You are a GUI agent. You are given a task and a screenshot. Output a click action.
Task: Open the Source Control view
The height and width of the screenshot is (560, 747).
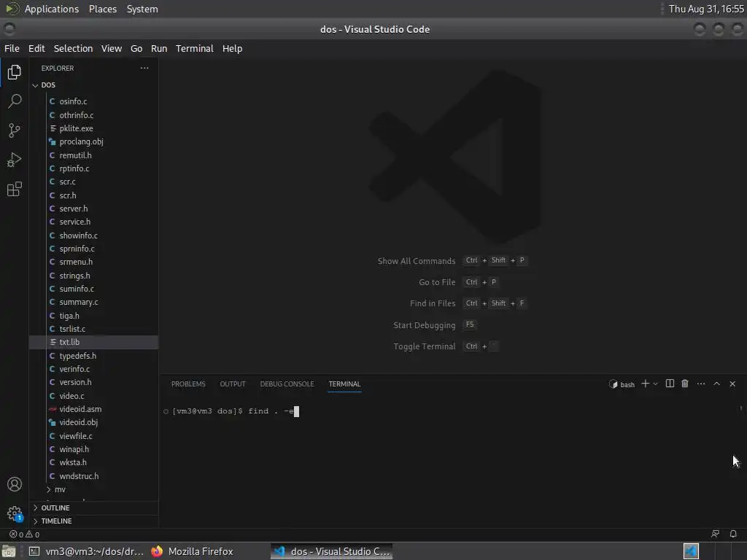(15, 131)
